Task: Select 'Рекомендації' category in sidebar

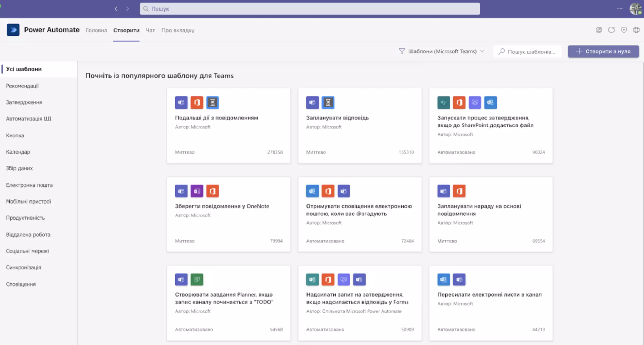Action: coord(22,86)
